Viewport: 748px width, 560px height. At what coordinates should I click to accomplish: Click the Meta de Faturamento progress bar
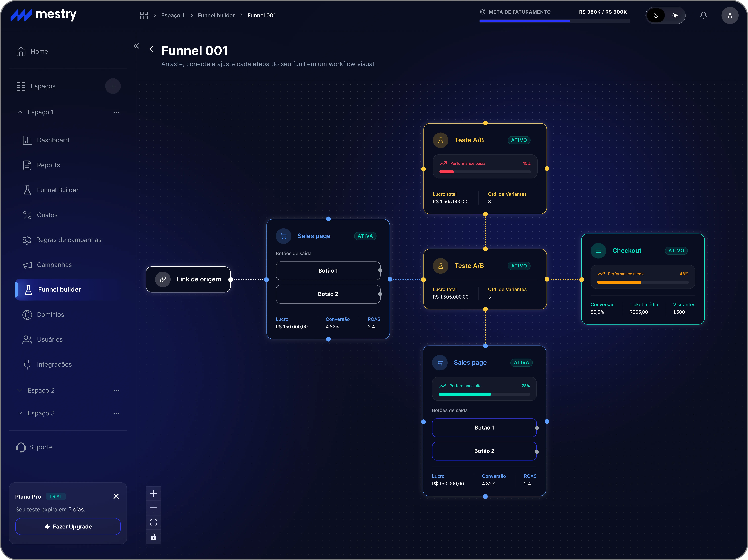tap(555, 21)
